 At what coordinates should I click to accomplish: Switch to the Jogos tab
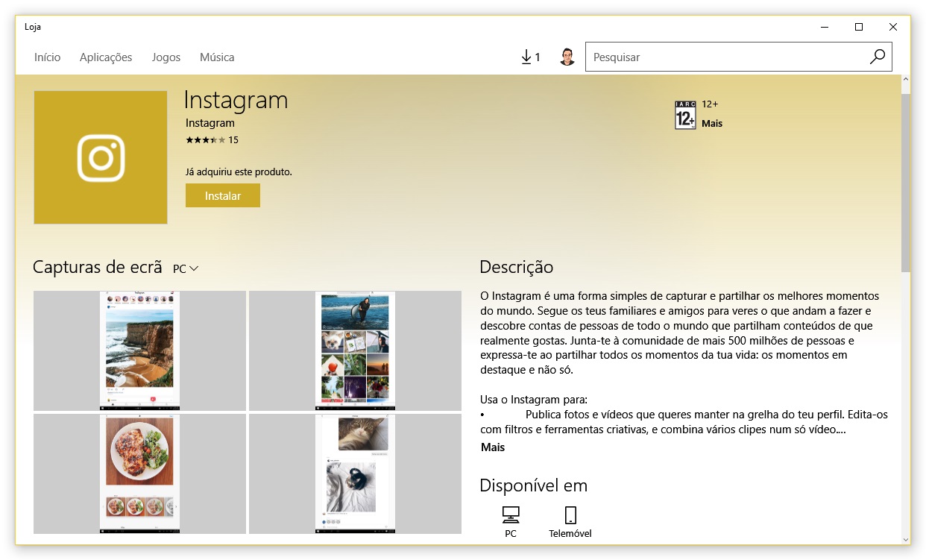[x=166, y=57]
